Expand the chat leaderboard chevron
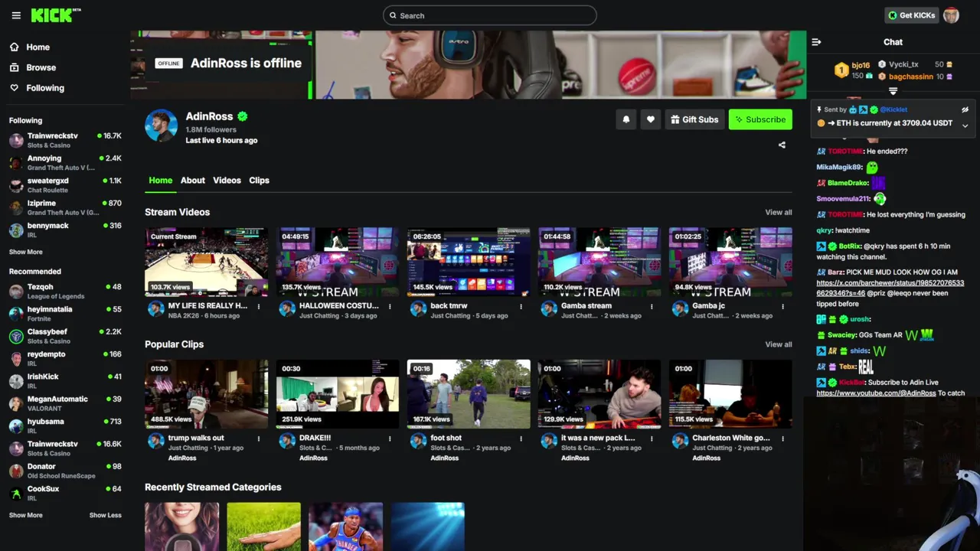Viewport: 980px width, 551px height. pos(893,92)
